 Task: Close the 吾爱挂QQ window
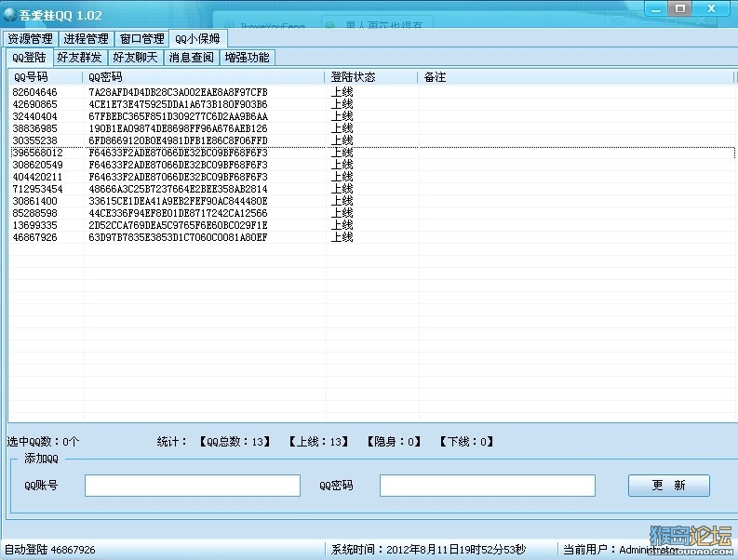(x=712, y=9)
